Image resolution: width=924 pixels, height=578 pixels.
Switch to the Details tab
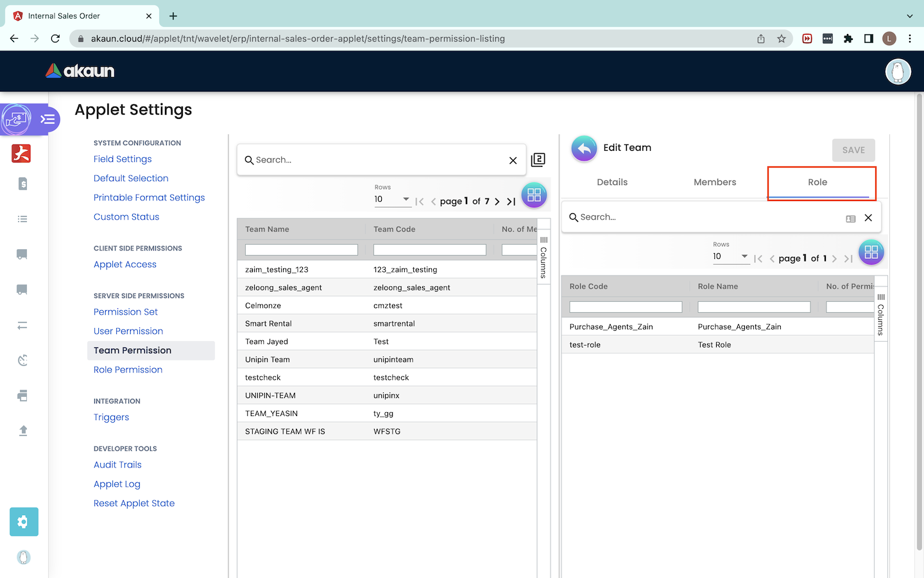(x=612, y=182)
